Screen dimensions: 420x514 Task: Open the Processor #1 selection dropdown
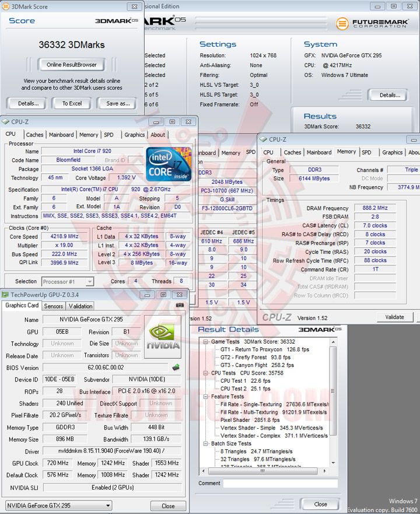(90, 282)
